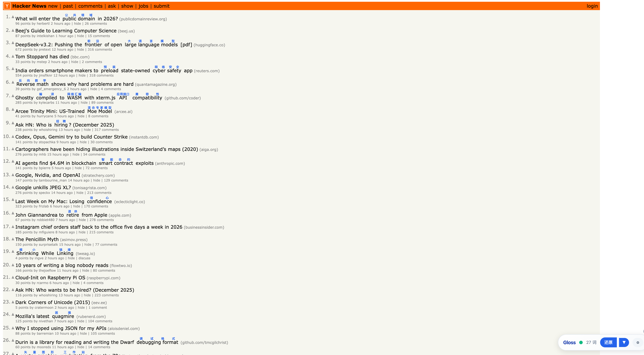Screen dimensions: 644x355
Task: Hide the Cloud-Init on Raspberry Pi OS story
Action: 76,283
